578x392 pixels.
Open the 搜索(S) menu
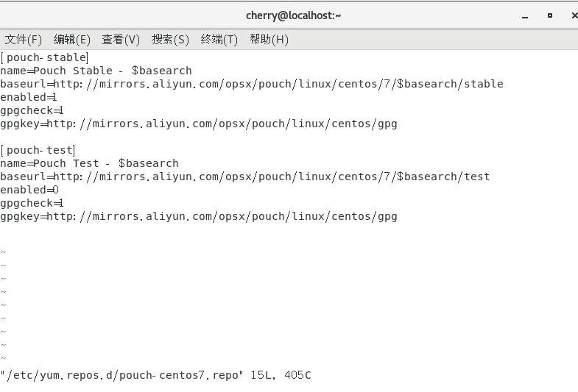(x=170, y=40)
